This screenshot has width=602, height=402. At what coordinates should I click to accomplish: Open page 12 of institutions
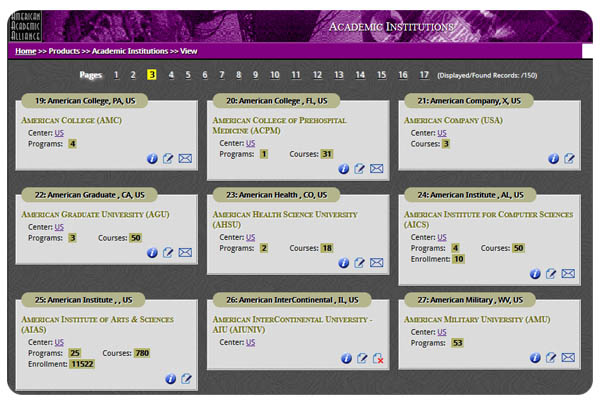click(317, 74)
